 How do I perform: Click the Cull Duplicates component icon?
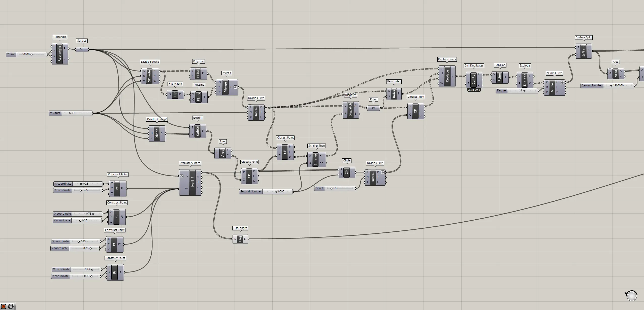click(473, 80)
